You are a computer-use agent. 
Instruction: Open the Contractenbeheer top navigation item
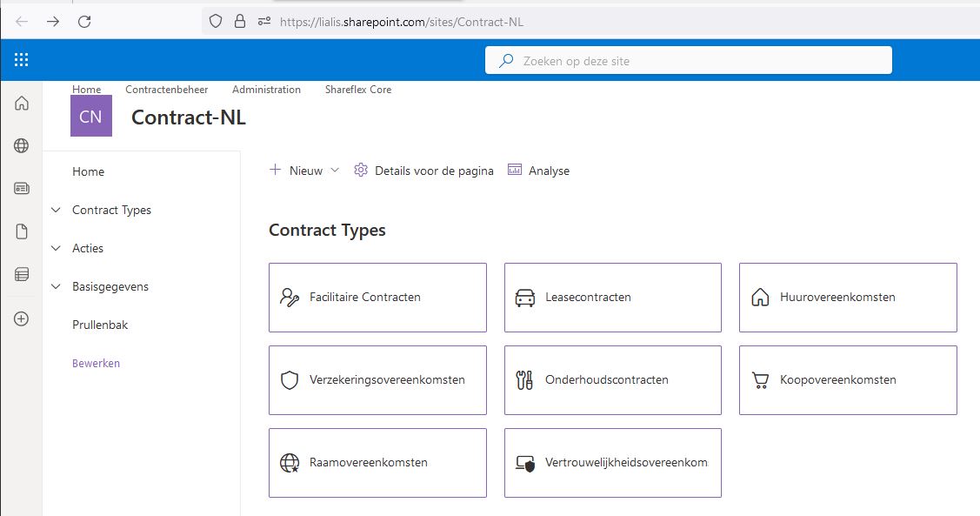coord(167,90)
